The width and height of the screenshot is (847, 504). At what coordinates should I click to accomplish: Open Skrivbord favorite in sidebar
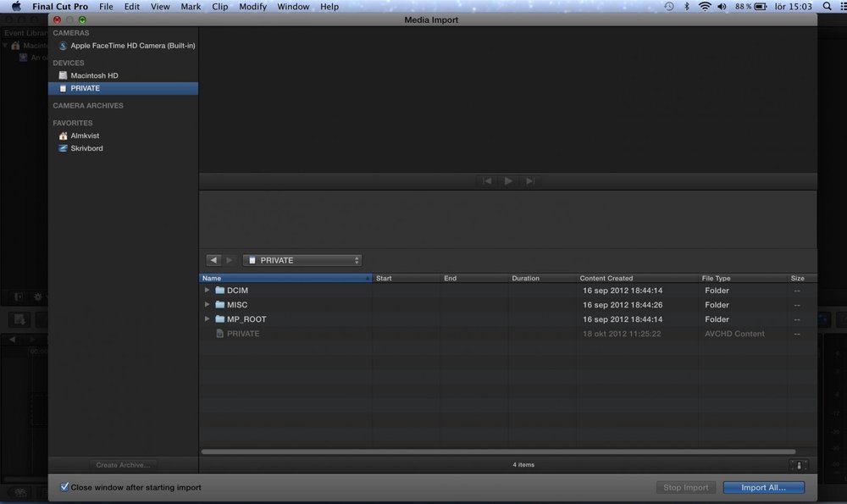point(86,148)
